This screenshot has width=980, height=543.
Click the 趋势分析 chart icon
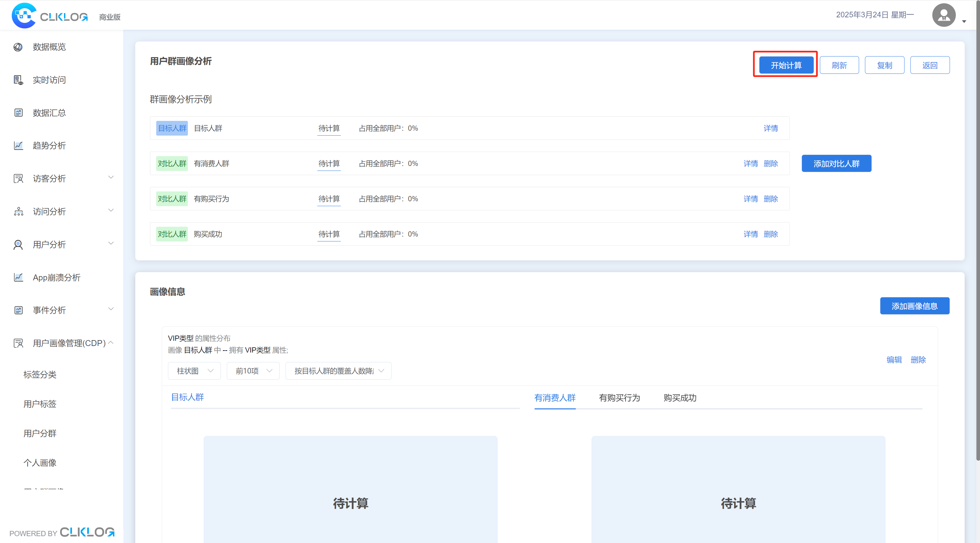(x=18, y=146)
